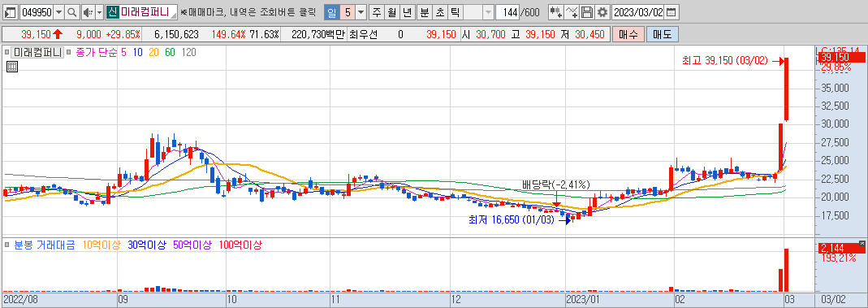
Task: Click the trading volume value 6,150,623
Action: pos(176,34)
